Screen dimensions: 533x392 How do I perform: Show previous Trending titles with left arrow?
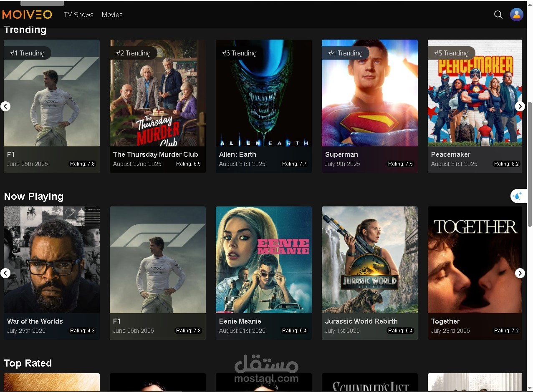tap(5, 106)
